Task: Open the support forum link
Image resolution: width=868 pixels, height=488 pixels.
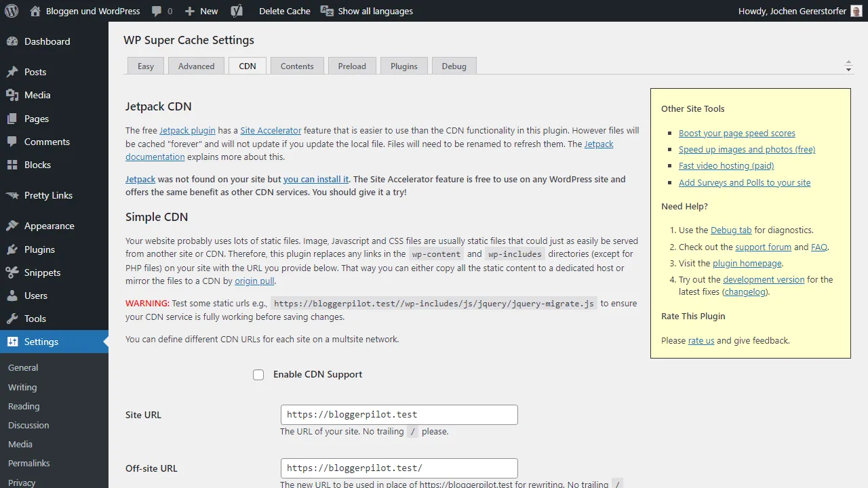Action: pos(764,247)
